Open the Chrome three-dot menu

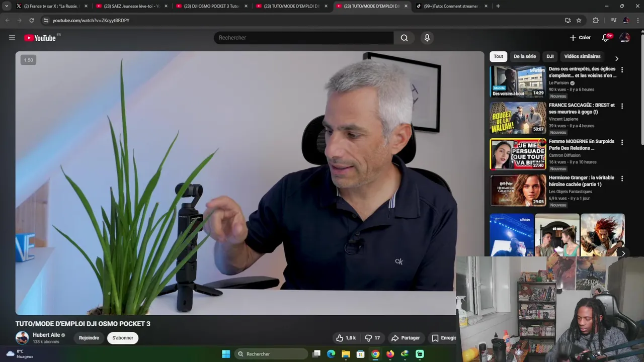(637, 20)
